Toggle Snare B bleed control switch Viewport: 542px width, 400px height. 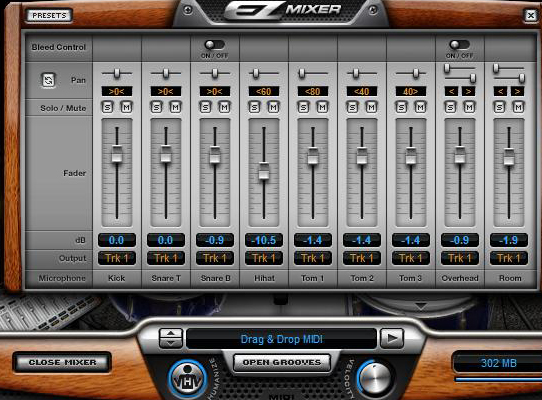[214, 45]
